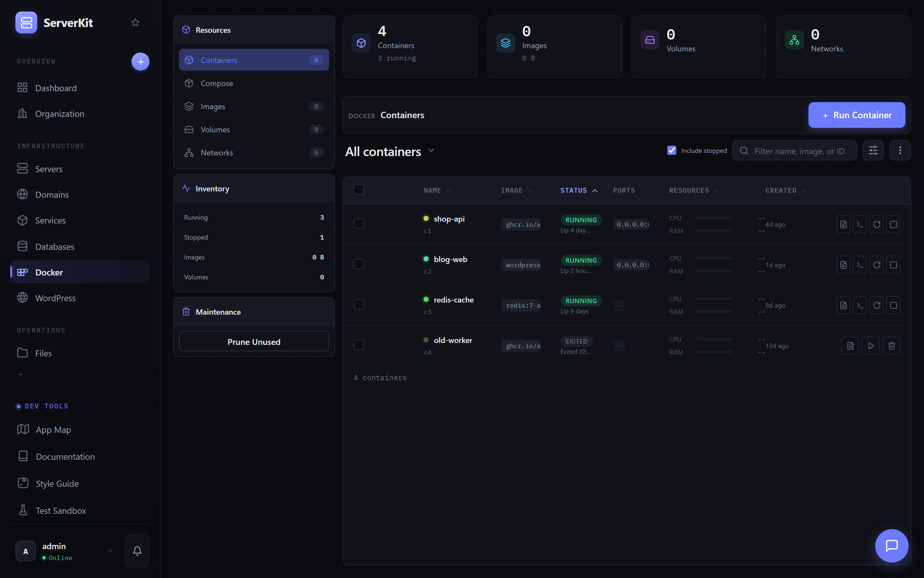
Task: Open Servers in the sidebar
Action: (x=80, y=169)
